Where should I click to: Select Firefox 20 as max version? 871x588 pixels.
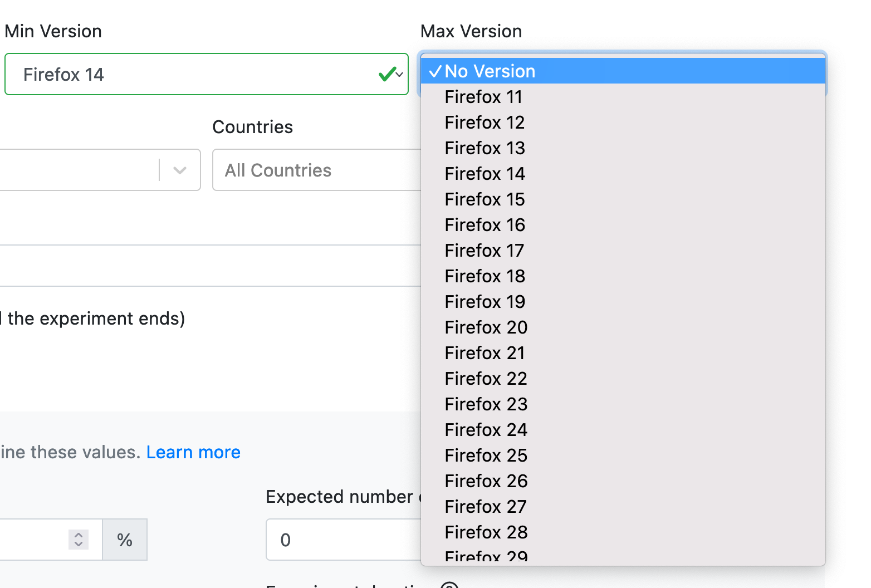tap(623, 327)
